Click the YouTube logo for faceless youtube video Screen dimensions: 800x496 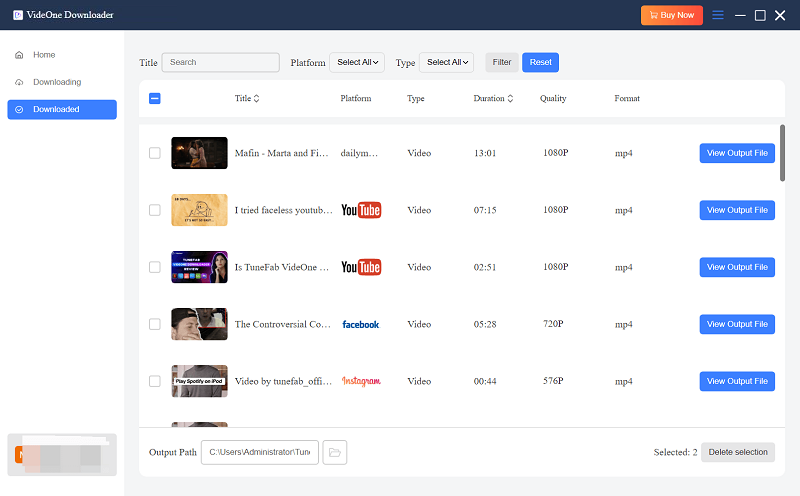361,210
